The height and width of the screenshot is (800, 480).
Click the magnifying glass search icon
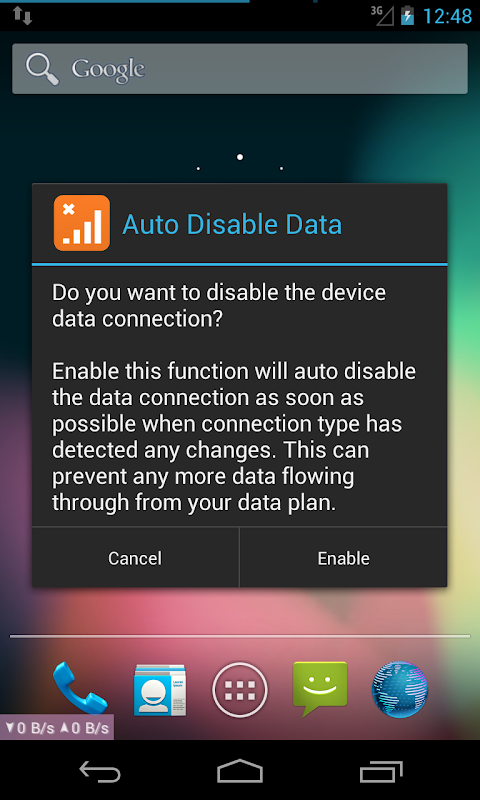[42, 69]
